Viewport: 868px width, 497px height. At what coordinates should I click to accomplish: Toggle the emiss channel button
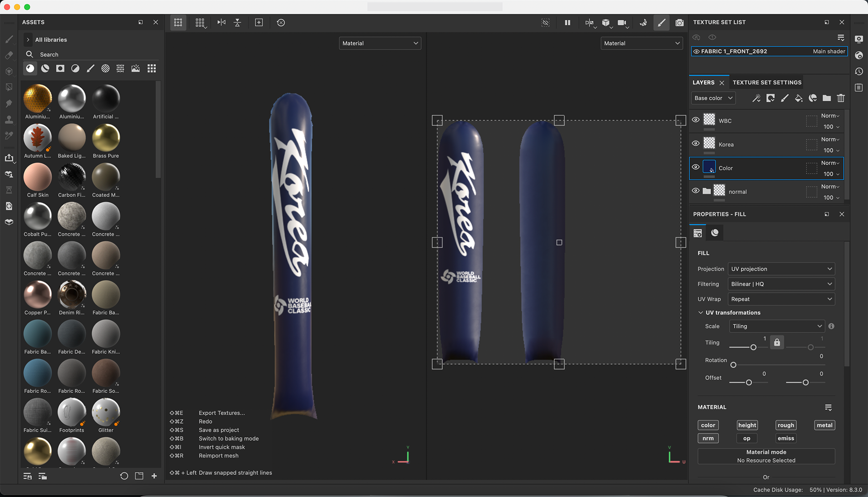[786, 438]
